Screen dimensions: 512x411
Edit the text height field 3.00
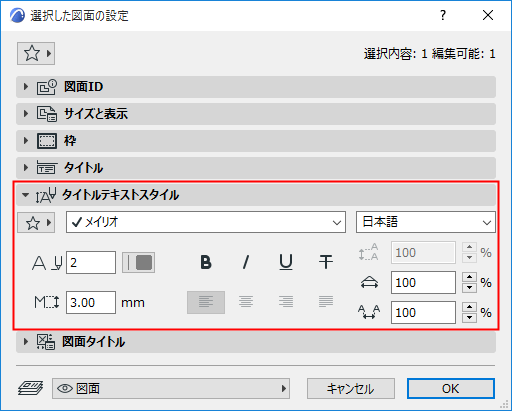click(91, 303)
